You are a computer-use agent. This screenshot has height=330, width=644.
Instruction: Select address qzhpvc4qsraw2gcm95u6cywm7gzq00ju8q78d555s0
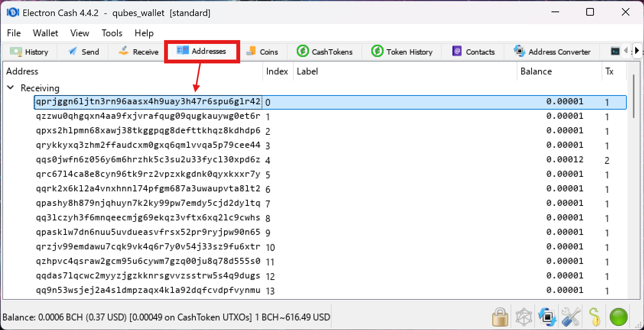tap(148, 261)
